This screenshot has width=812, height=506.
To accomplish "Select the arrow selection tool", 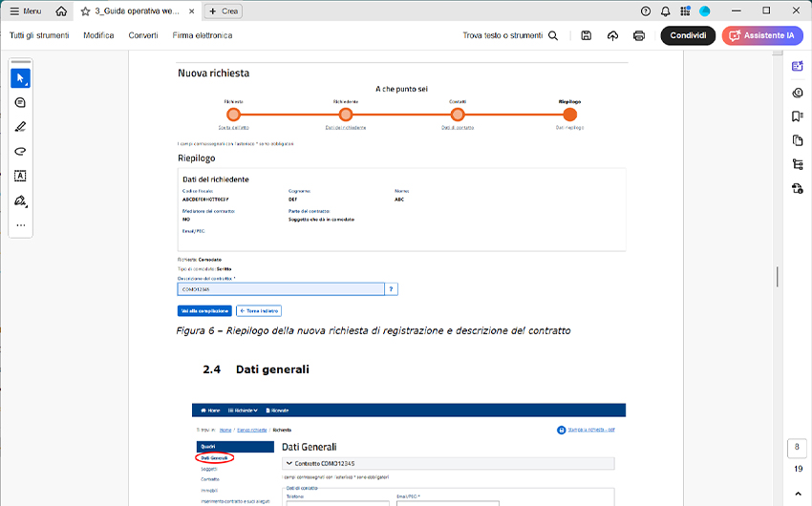I will [x=20, y=77].
